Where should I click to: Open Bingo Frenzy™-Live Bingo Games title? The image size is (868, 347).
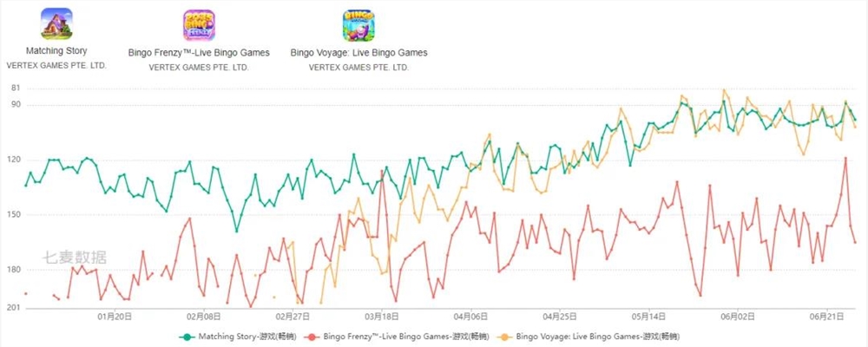click(199, 53)
